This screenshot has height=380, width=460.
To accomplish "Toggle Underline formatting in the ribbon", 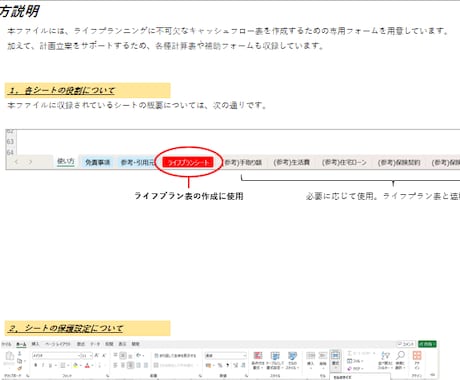I will (x=50, y=365).
